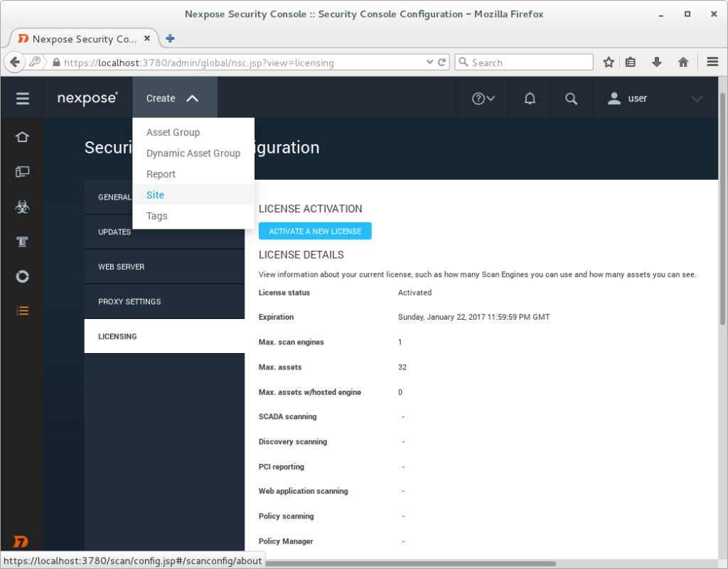
Task: Toggle the Nexpose navigation hamburger menu
Action: coord(21,97)
